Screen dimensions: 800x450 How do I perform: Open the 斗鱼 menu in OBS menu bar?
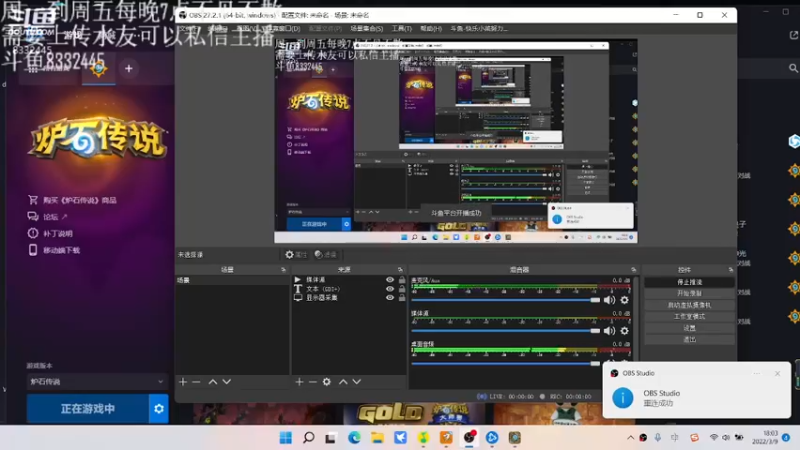(479, 29)
